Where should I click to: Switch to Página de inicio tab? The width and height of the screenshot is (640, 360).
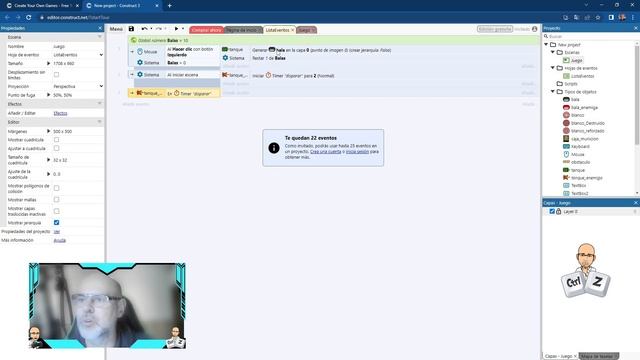[243, 30]
